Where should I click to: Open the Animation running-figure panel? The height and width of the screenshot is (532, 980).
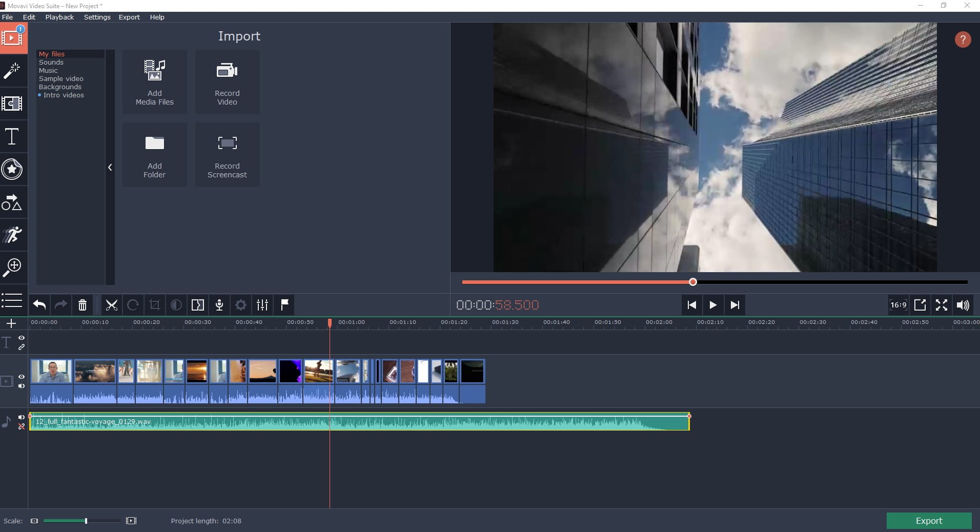pos(12,235)
